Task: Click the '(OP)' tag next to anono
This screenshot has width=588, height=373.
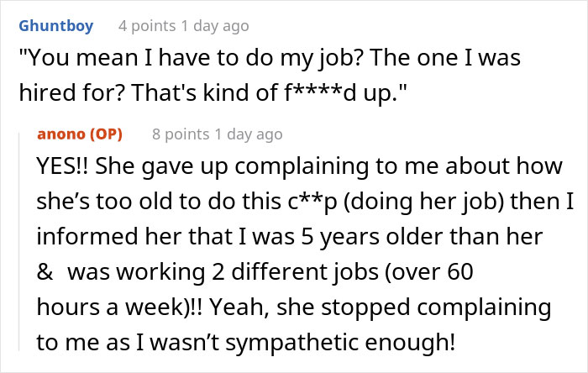Action: 106,134
